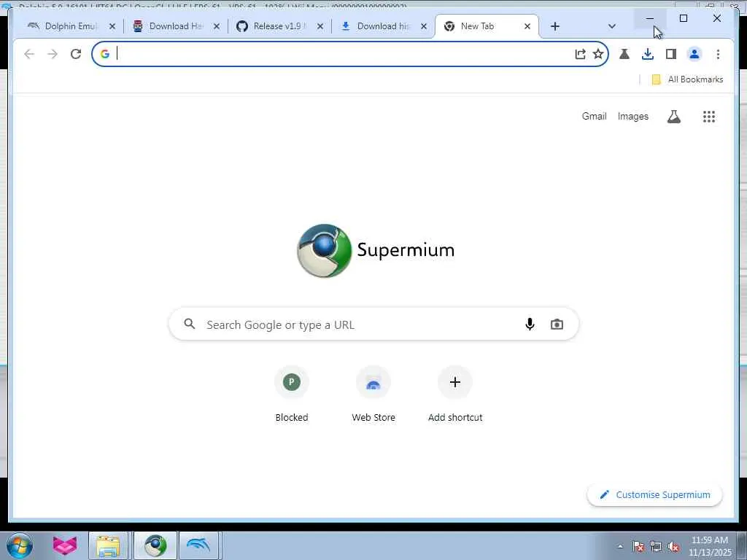Open the Images link
This screenshot has height=560, width=747.
[x=632, y=116]
